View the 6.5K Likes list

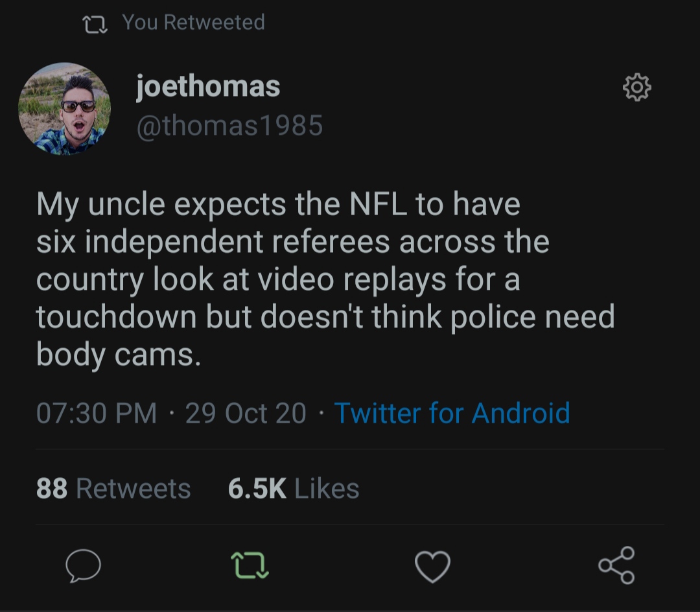[x=293, y=488]
